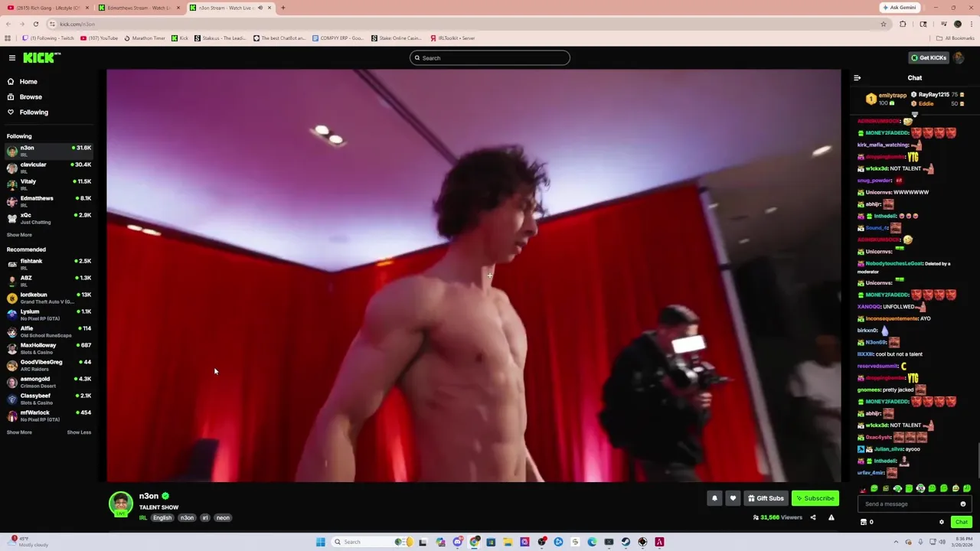Open Vitaly channel in Following list
980x551 pixels.
[49, 184]
